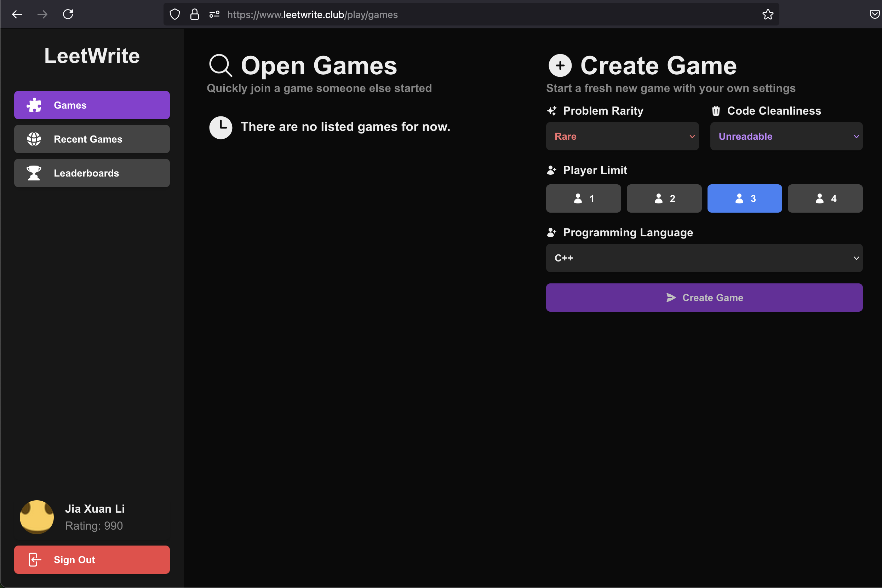
Task: Go to Leaderboards in sidebar
Action: [x=92, y=173]
